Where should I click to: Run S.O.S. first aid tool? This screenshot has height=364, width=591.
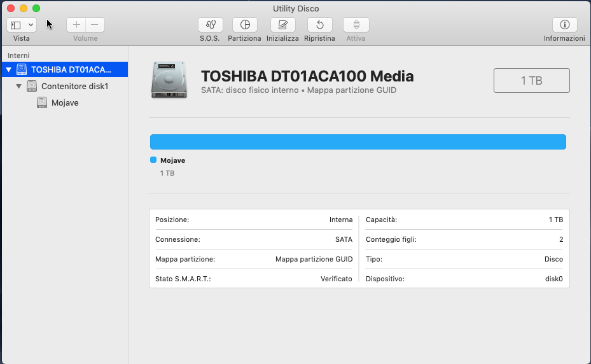click(x=211, y=25)
